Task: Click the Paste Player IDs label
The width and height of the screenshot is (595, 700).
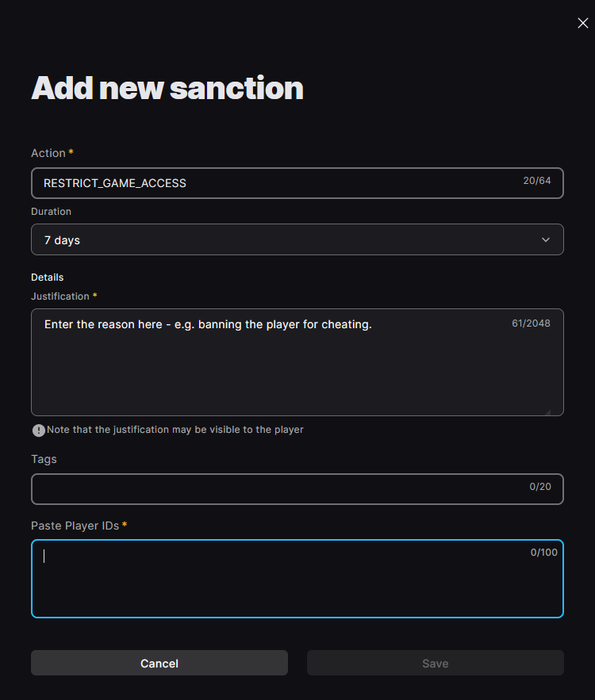Action: [x=75, y=526]
